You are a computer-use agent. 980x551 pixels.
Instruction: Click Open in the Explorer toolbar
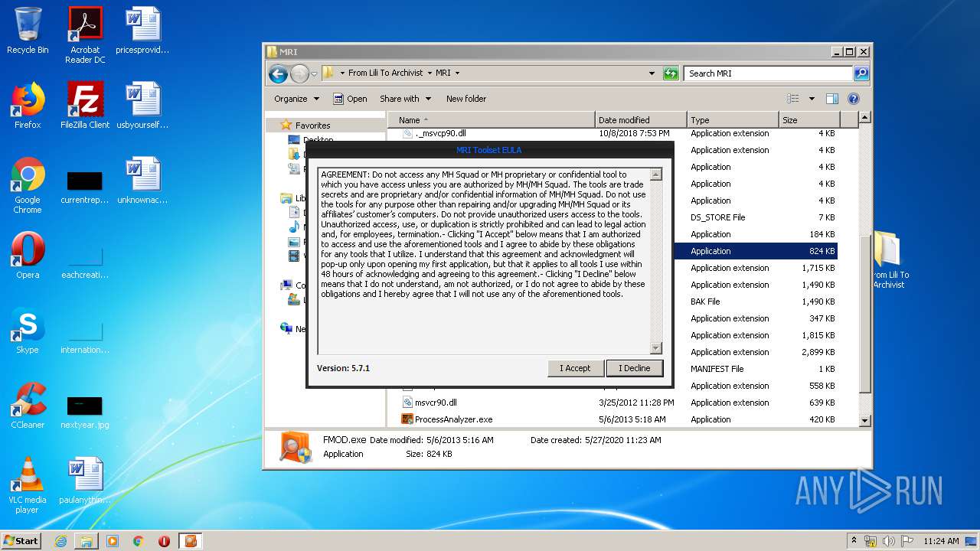[350, 99]
